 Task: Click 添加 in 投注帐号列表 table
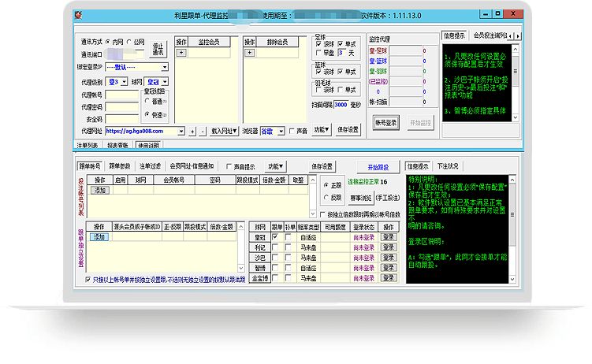click(100, 190)
